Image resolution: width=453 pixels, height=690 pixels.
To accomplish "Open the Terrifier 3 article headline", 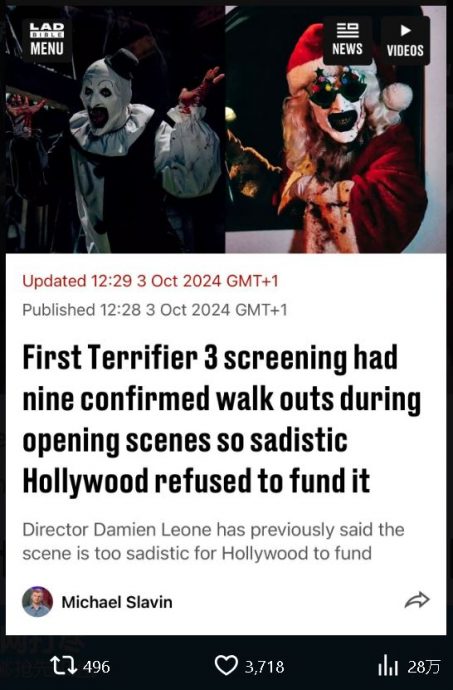I will (x=221, y=419).
